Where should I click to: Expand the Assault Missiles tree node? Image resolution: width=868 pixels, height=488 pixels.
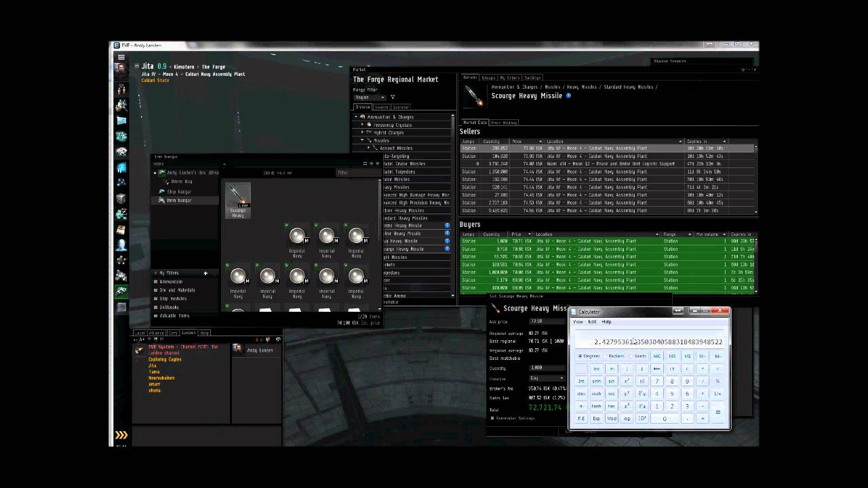point(368,148)
